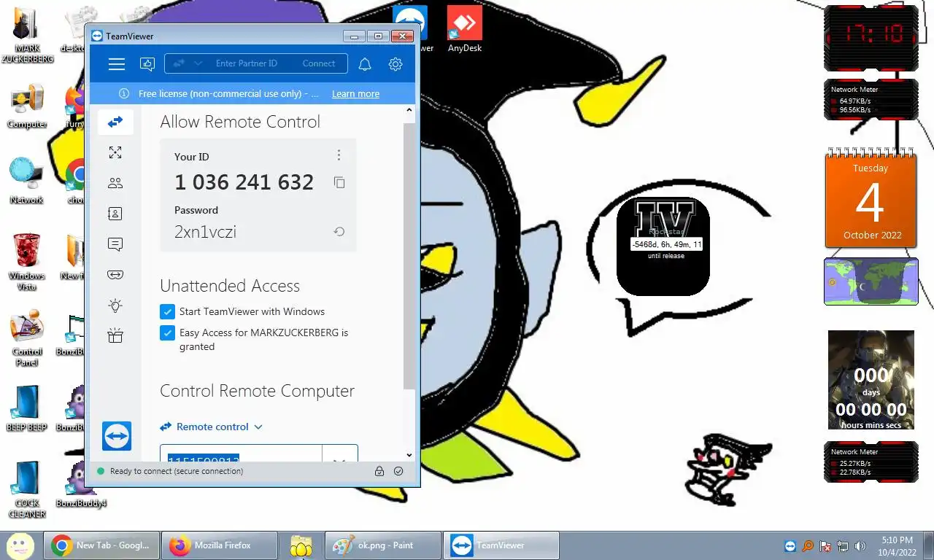Image resolution: width=934 pixels, height=560 pixels.
Task: Click the top Network Meter gadget
Action: coord(871,100)
